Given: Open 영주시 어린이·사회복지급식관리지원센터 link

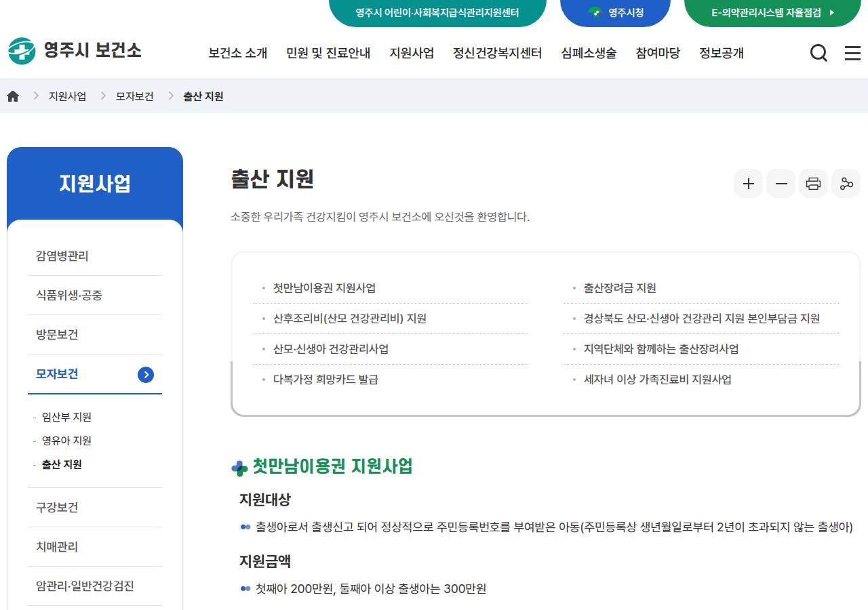Looking at the screenshot, I should coord(437,12).
